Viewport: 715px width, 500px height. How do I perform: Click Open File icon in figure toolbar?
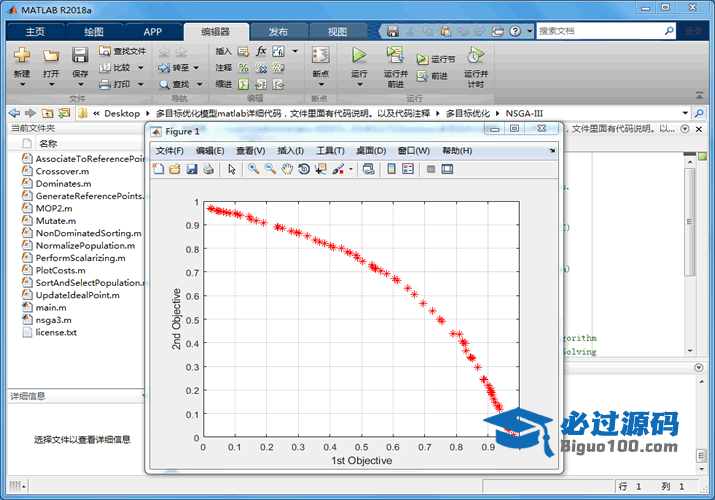pos(175,169)
